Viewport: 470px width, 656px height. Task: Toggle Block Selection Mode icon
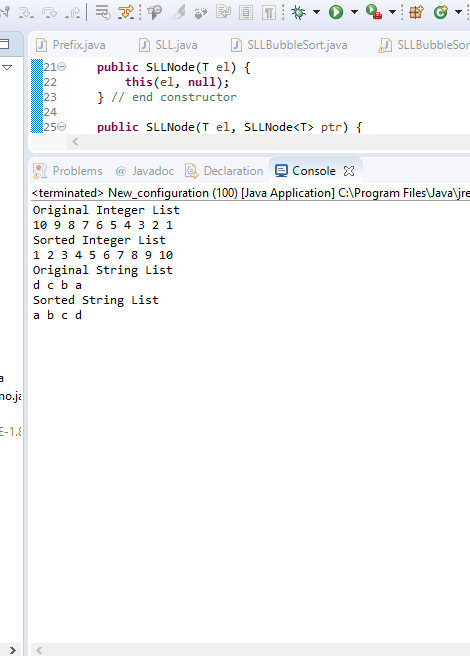(246, 13)
